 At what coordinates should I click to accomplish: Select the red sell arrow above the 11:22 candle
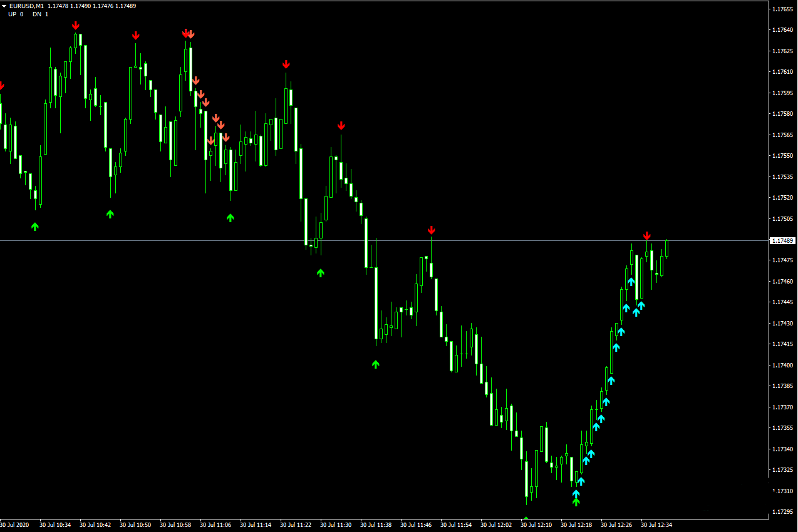tap(286, 64)
